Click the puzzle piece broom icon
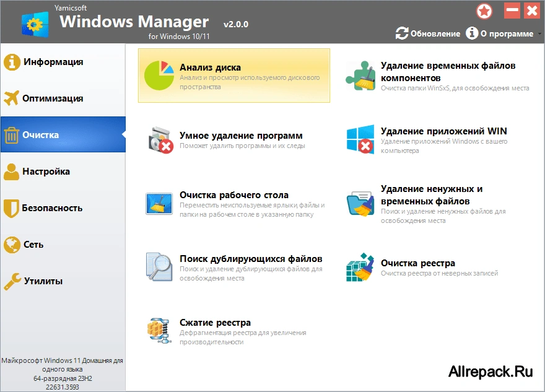This screenshot has height=392, width=545. [x=360, y=76]
